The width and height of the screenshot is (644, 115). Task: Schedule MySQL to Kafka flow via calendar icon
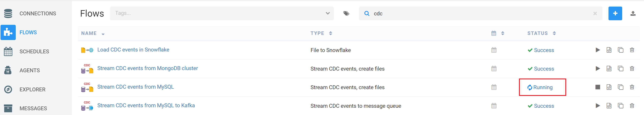click(x=494, y=106)
